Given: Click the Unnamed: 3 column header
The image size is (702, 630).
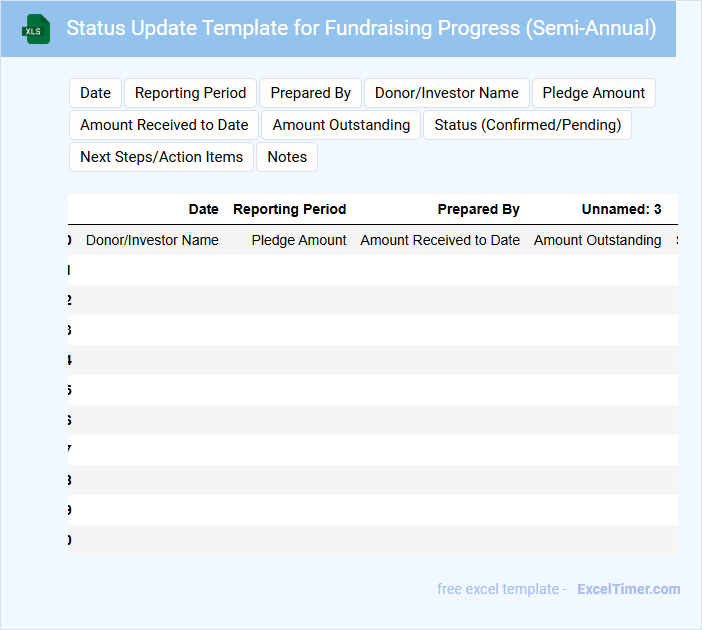Looking at the screenshot, I should 621,209.
